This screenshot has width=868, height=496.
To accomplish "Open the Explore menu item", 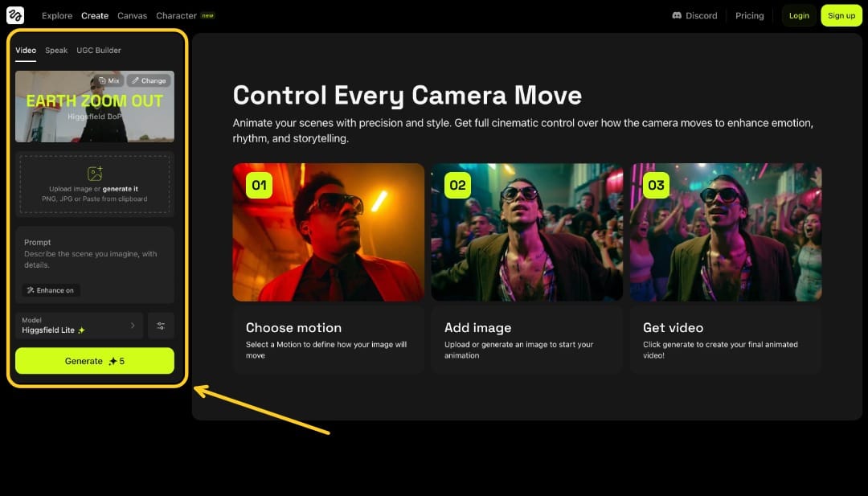I will (57, 15).
